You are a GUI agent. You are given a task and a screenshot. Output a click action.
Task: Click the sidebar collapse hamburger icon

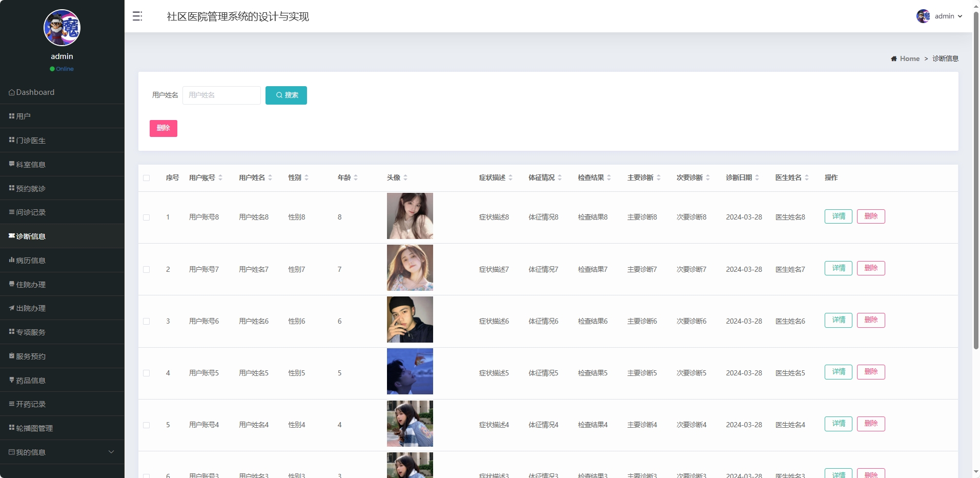(137, 16)
